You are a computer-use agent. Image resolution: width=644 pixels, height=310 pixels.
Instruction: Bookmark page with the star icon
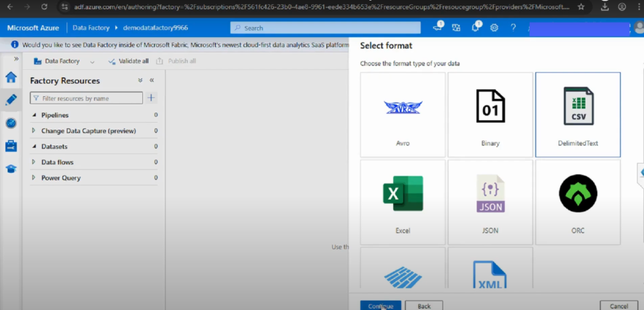tap(580, 6)
